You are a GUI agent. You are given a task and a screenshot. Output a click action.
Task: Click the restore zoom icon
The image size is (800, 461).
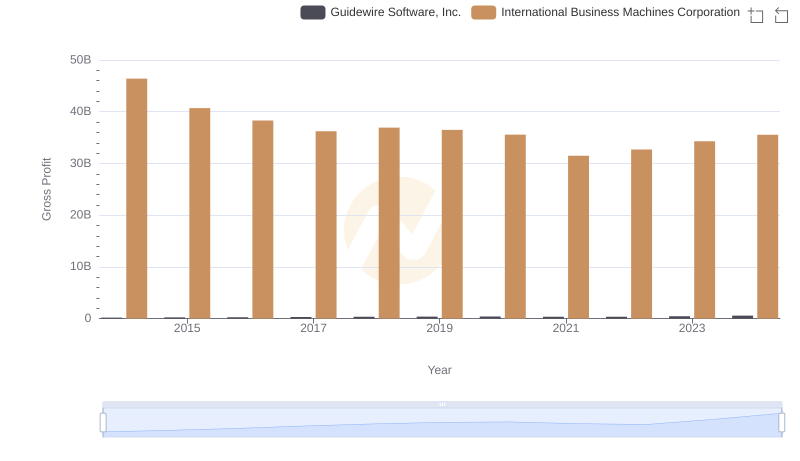(x=781, y=15)
